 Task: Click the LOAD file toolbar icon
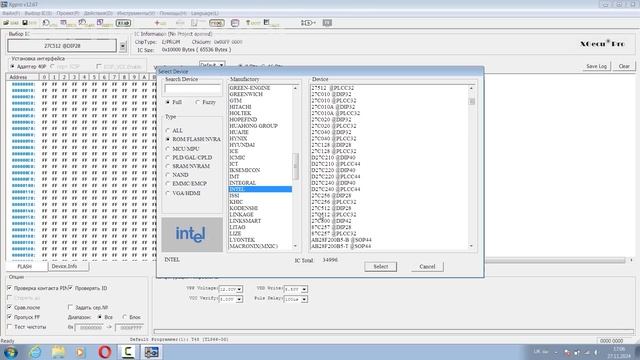pyautogui.click(x=10, y=23)
